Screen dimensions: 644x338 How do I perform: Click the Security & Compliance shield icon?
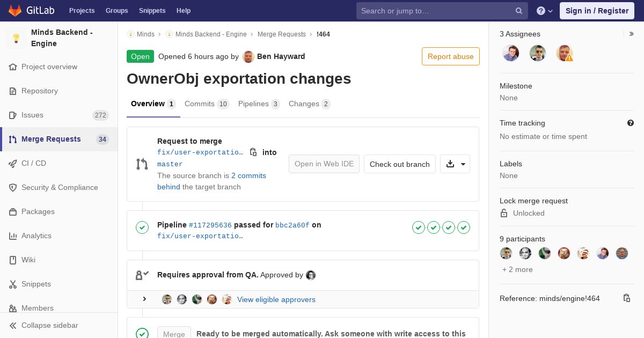click(13, 187)
